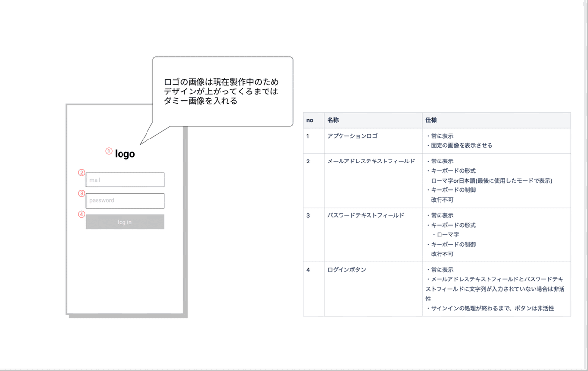The image size is (588, 371).
Task: Click the "名称" column header
Action: (333, 120)
